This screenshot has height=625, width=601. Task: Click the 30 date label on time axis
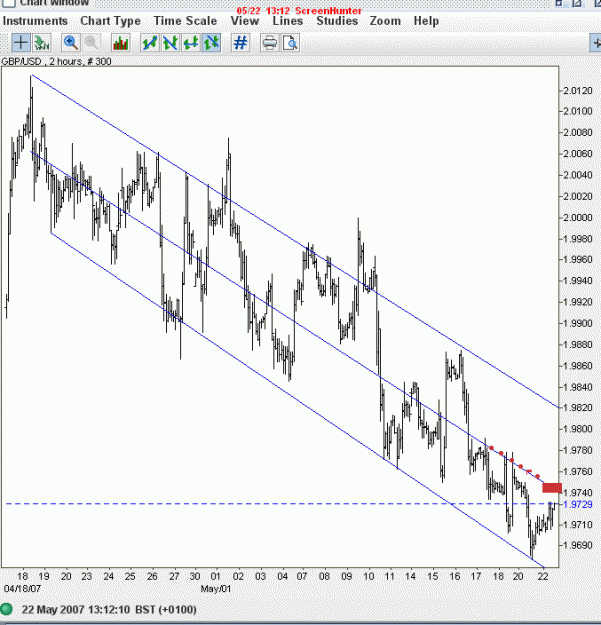[x=195, y=576]
